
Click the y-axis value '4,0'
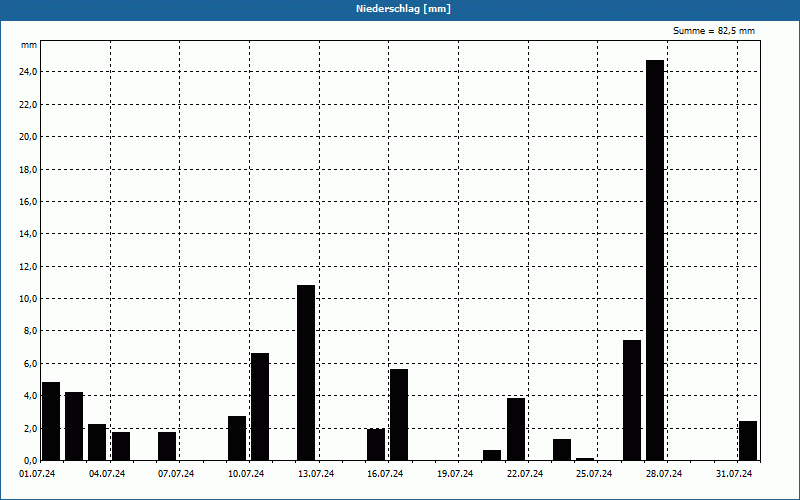(x=30, y=395)
